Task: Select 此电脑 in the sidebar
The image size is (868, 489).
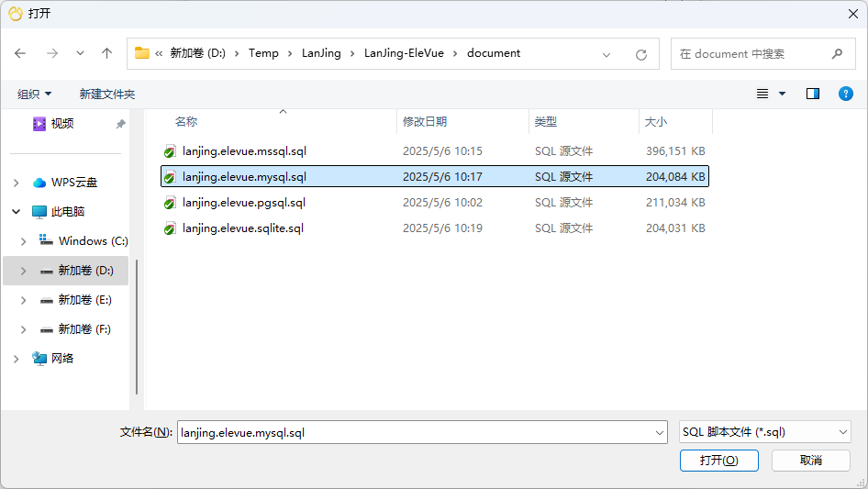Action: [x=68, y=212]
